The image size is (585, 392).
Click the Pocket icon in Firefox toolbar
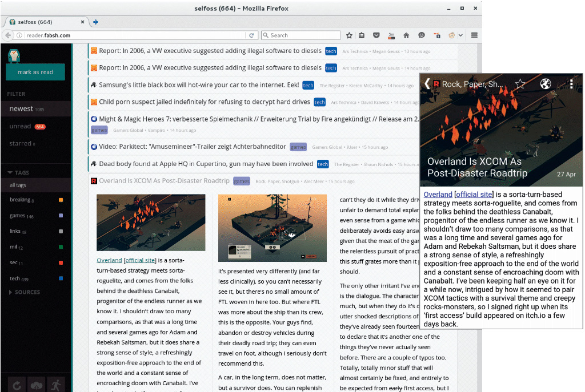tap(376, 35)
